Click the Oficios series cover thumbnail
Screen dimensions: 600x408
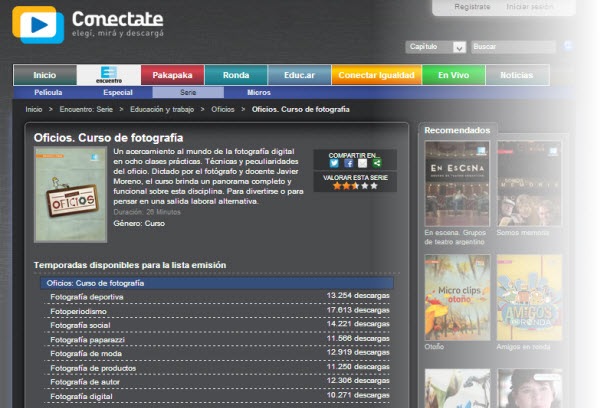[x=70, y=194]
